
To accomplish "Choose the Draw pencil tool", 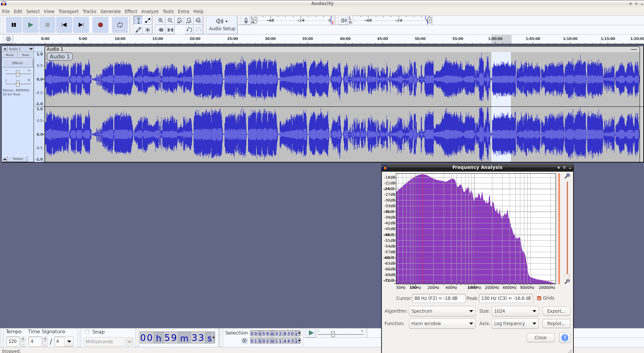I will [138, 30].
